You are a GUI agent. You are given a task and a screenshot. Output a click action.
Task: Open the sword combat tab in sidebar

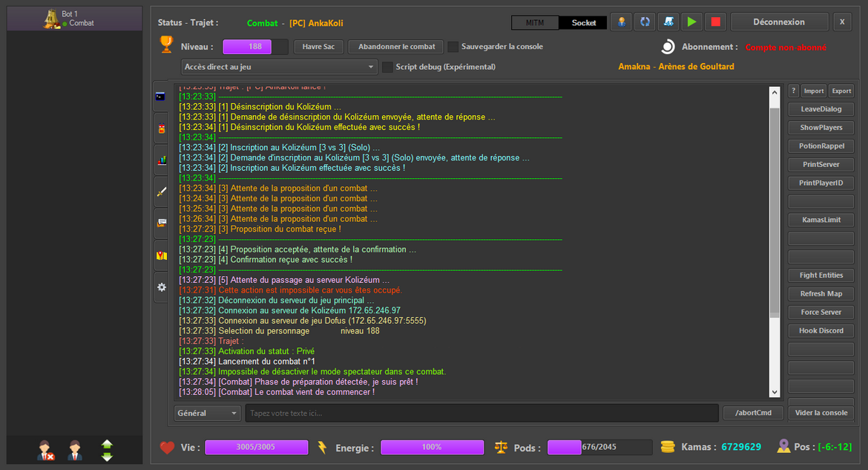point(161,192)
